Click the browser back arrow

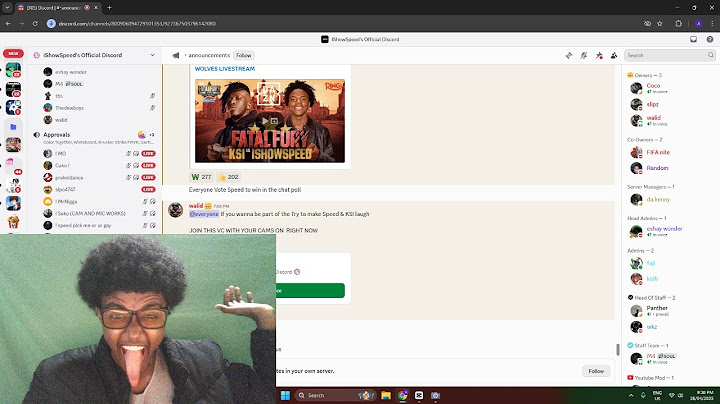(8, 23)
